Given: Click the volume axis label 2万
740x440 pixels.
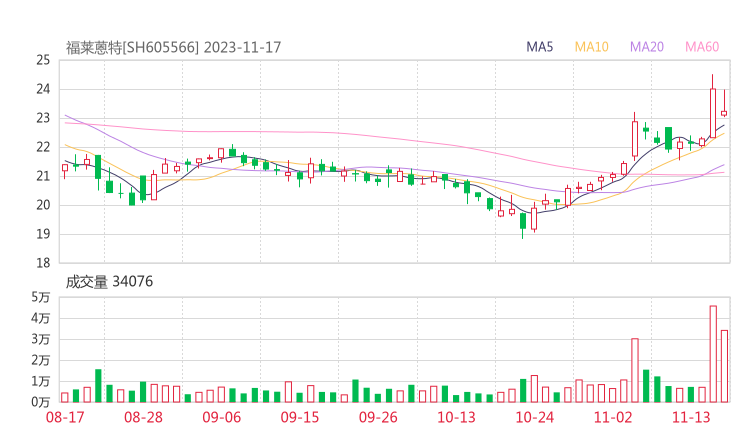Looking at the screenshot, I should 41,360.
